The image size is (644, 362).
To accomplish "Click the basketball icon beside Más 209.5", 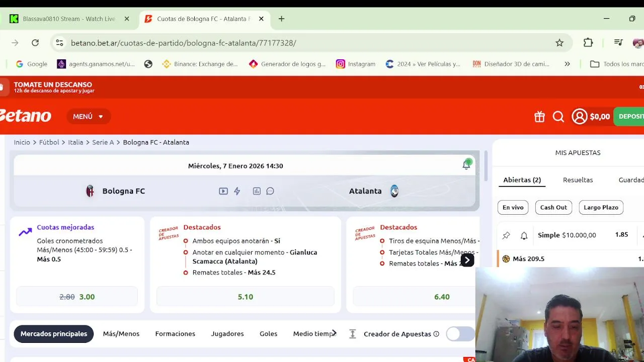I will click(506, 259).
